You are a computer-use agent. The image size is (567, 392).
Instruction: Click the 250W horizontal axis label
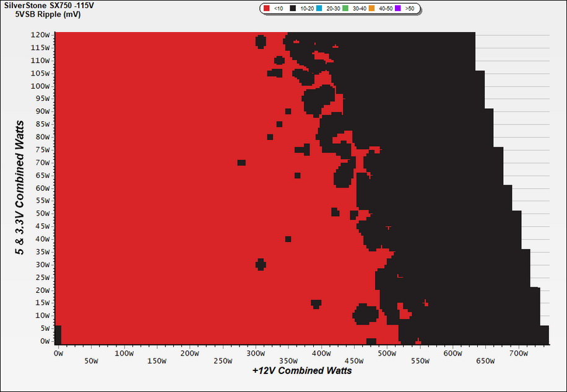click(x=223, y=361)
